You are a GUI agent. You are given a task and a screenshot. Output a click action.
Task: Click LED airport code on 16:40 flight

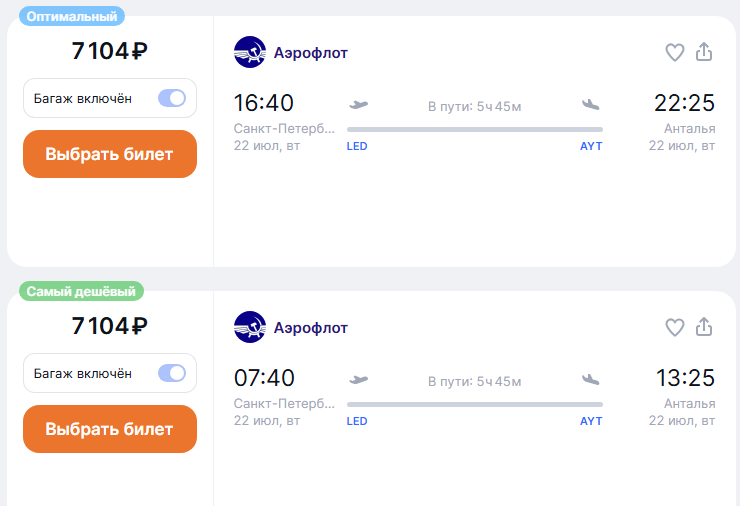357,146
